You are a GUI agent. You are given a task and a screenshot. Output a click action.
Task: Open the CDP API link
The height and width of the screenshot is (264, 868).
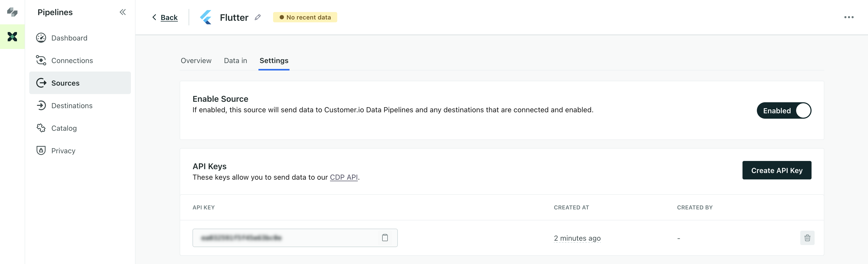[x=344, y=177]
